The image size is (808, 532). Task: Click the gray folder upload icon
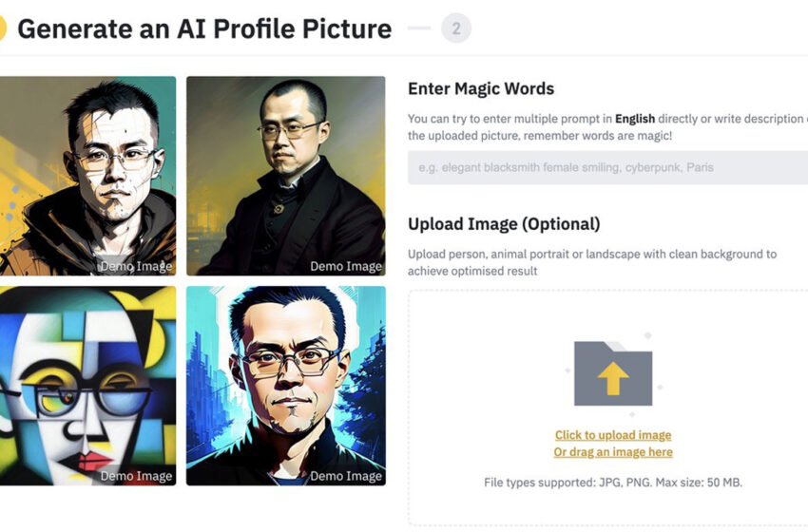613,373
